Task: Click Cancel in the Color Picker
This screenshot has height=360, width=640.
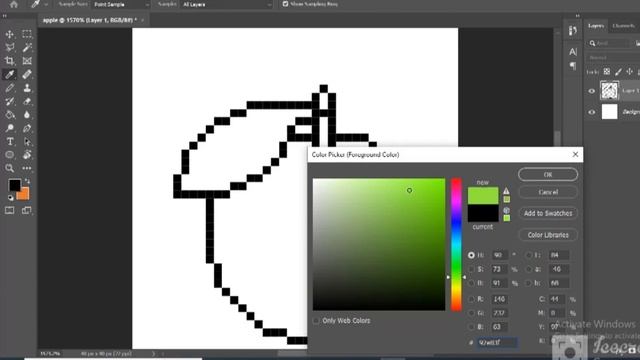Action: tap(548, 192)
